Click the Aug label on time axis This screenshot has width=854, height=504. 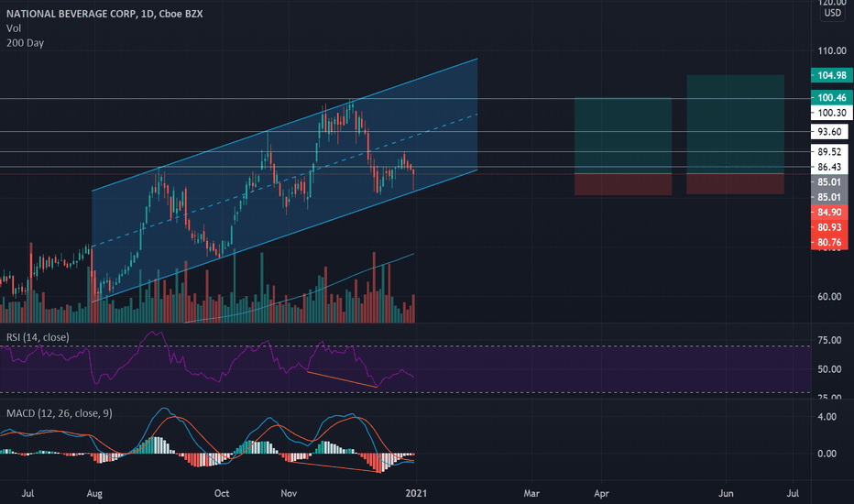click(94, 493)
